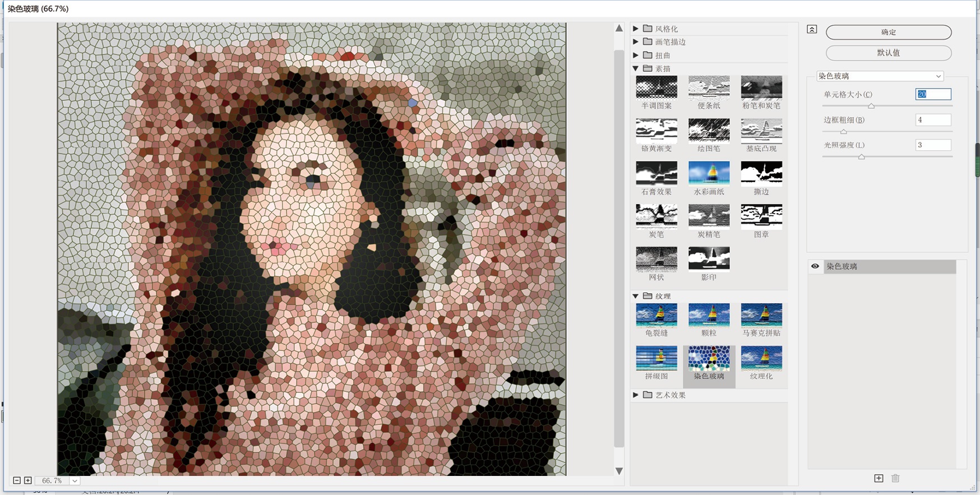Expand the 画笔描边 folder
Viewport: 980px width, 495px height.
636,41
